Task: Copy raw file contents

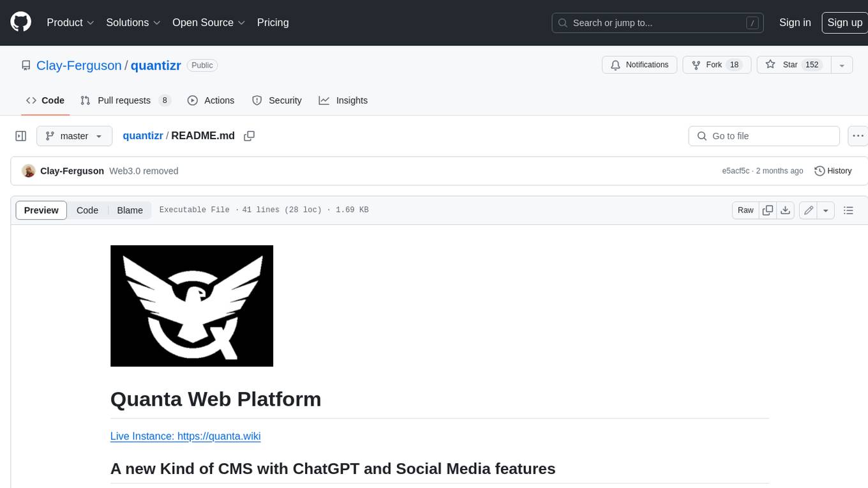Action: pyautogui.click(x=768, y=210)
